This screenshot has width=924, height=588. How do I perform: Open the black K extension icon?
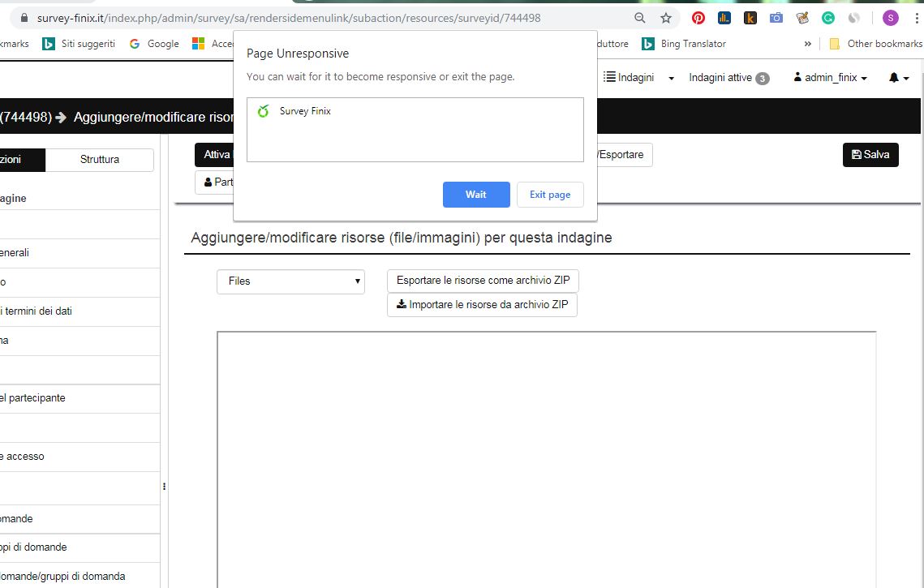[750, 18]
